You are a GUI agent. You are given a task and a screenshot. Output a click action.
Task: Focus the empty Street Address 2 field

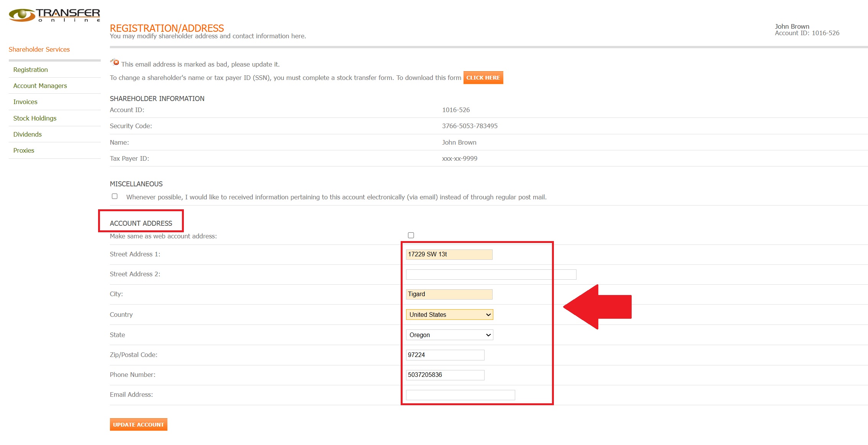[x=491, y=274]
